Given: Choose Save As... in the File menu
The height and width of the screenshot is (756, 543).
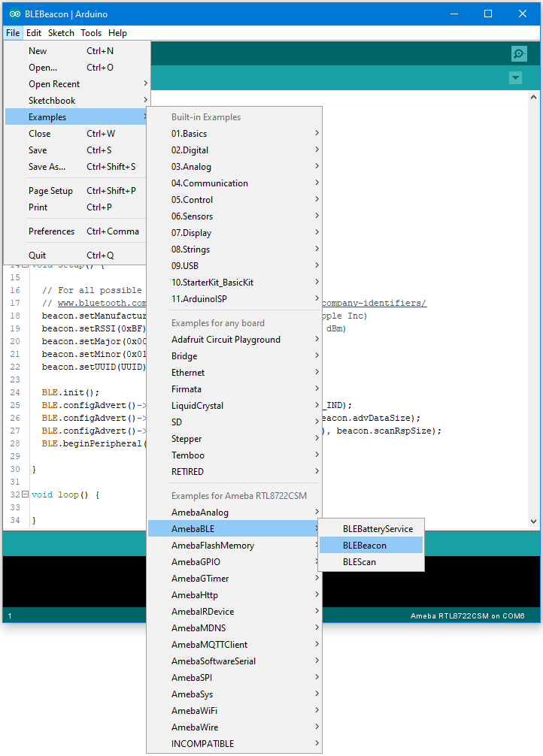Looking at the screenshot, I should [47, 167].
